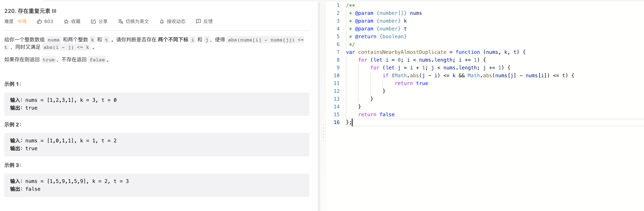Click the inline code 'abs(i - j) <= k'

click(x=66, y=47)
